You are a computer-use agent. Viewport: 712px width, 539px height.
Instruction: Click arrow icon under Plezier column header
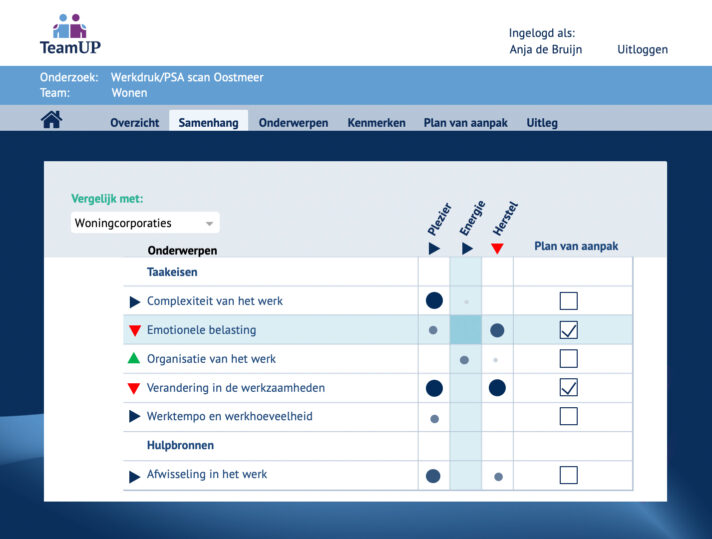click(434, 248)
